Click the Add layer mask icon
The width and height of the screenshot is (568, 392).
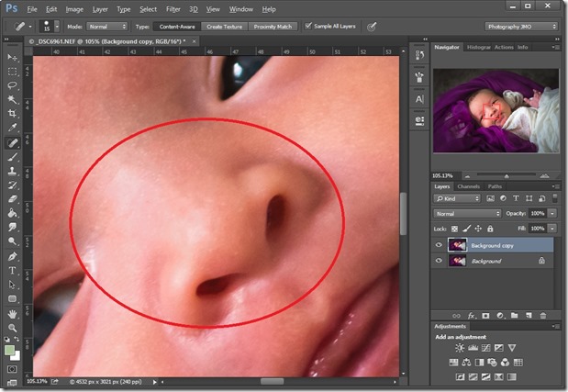tap(485, 316)
